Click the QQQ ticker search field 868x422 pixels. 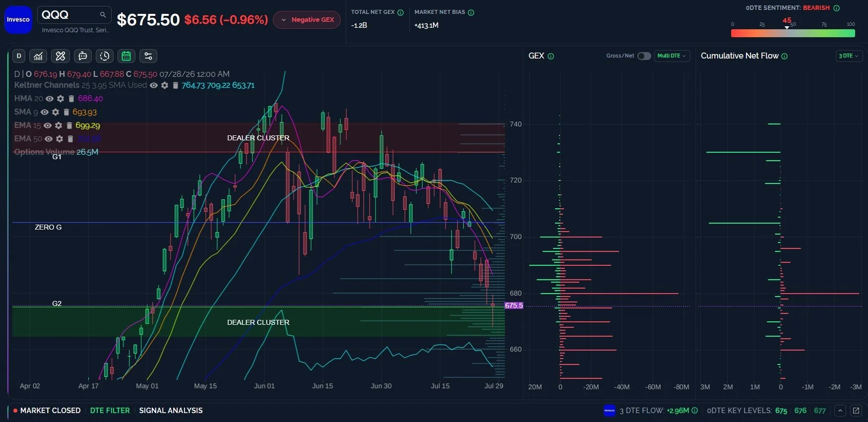pos(74,15)
